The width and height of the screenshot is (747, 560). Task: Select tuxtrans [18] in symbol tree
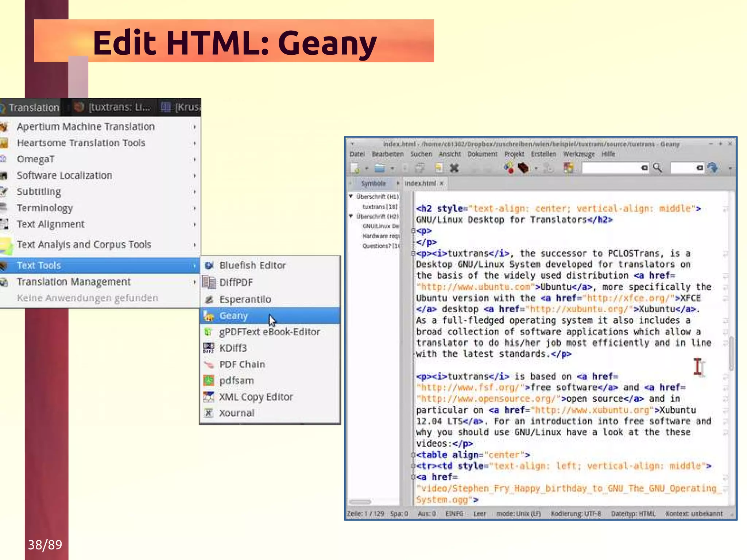click(380, 206)
